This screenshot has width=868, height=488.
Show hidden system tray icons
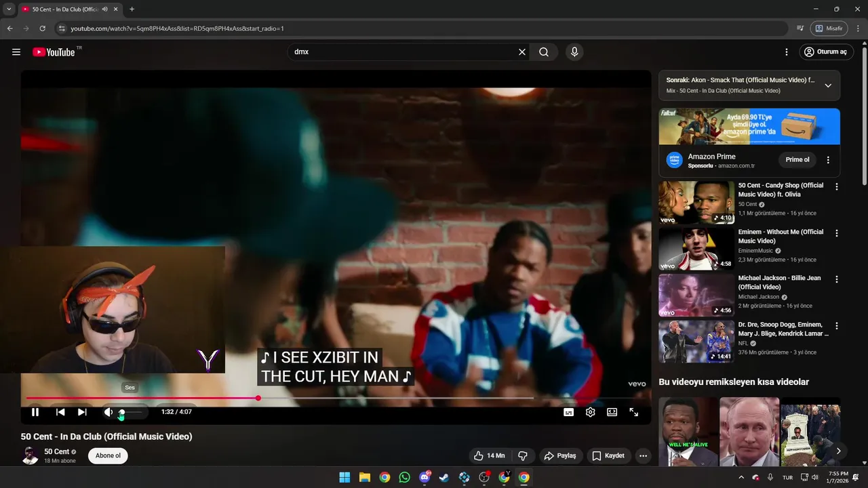click(741, 477)
